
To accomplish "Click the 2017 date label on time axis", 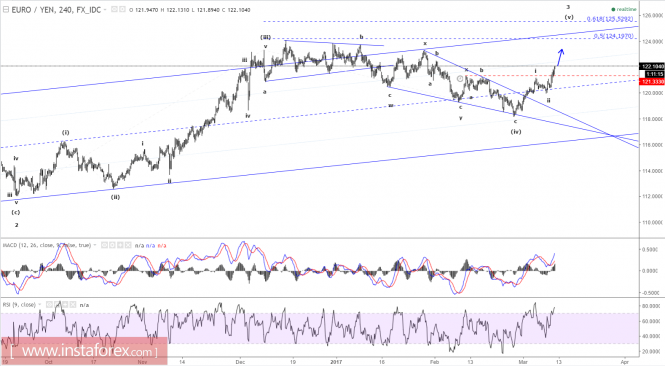I will coord(336,362).
